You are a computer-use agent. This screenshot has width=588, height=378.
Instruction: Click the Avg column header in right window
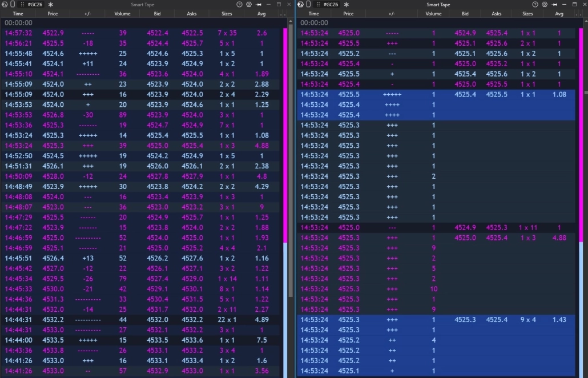(559, 14)
